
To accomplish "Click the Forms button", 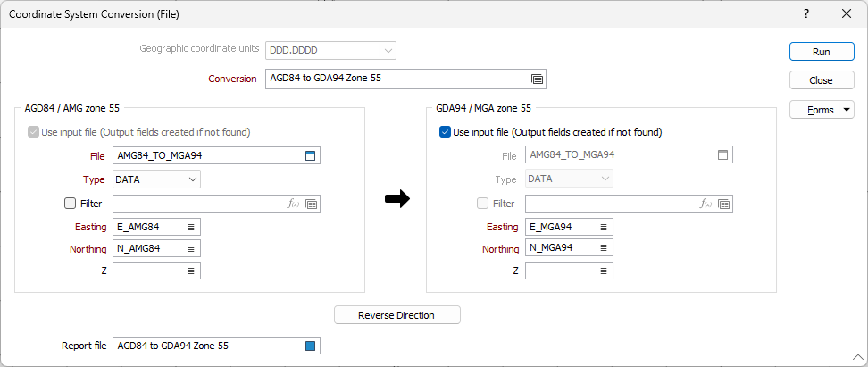I will [814, 110].
